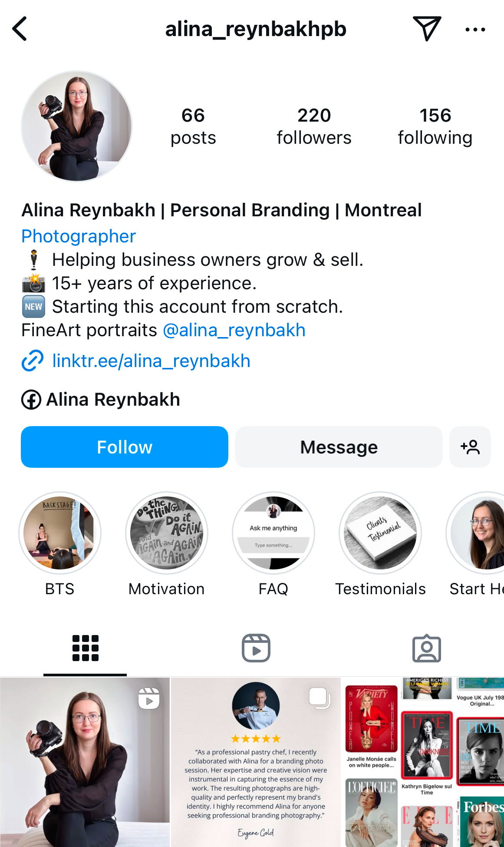504x847 pixels.
Task: View the 220 followers list
Action: 314,126
